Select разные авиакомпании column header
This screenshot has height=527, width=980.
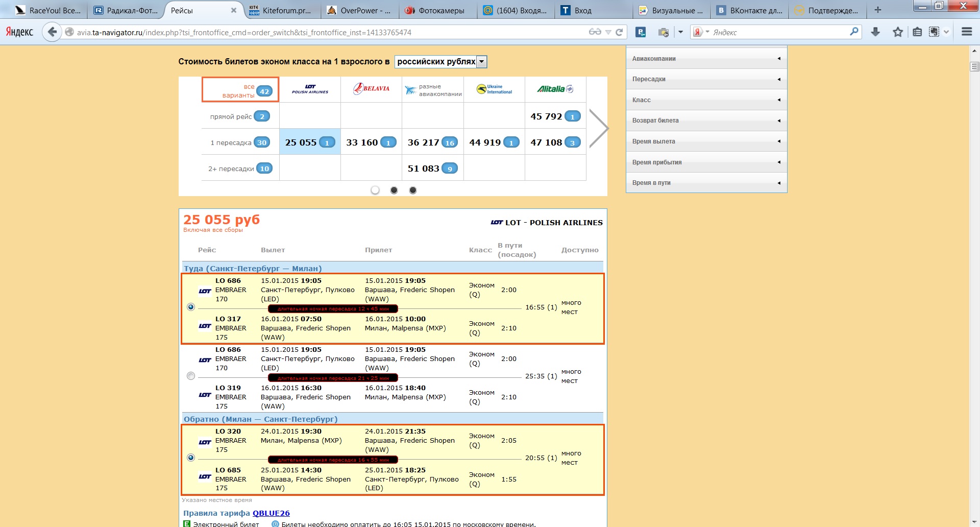433,90
